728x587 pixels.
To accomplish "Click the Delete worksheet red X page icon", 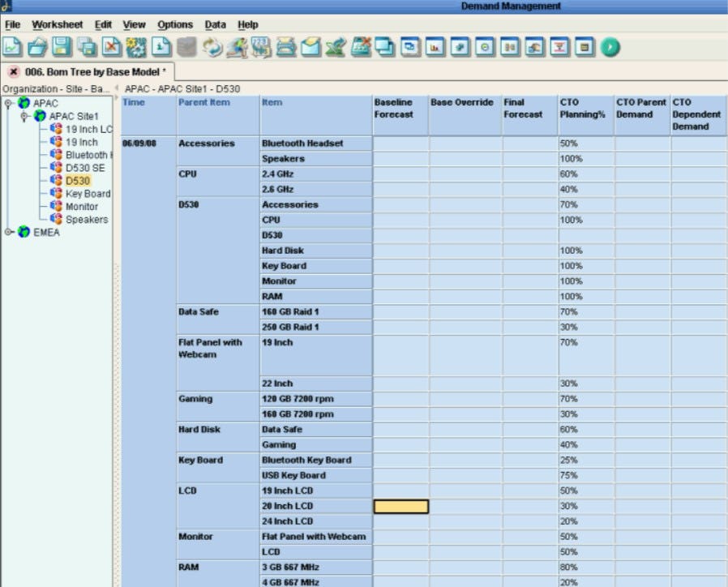I will pyautogui.click(x=111, y=47).
